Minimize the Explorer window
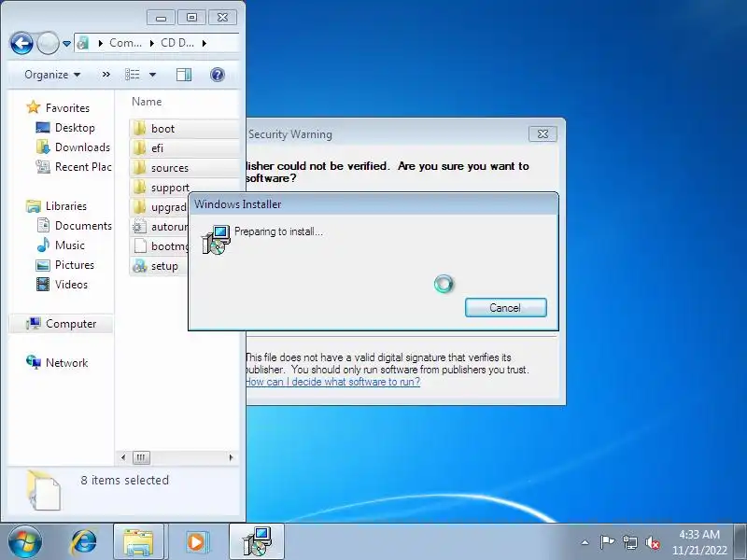 (161, 18)
